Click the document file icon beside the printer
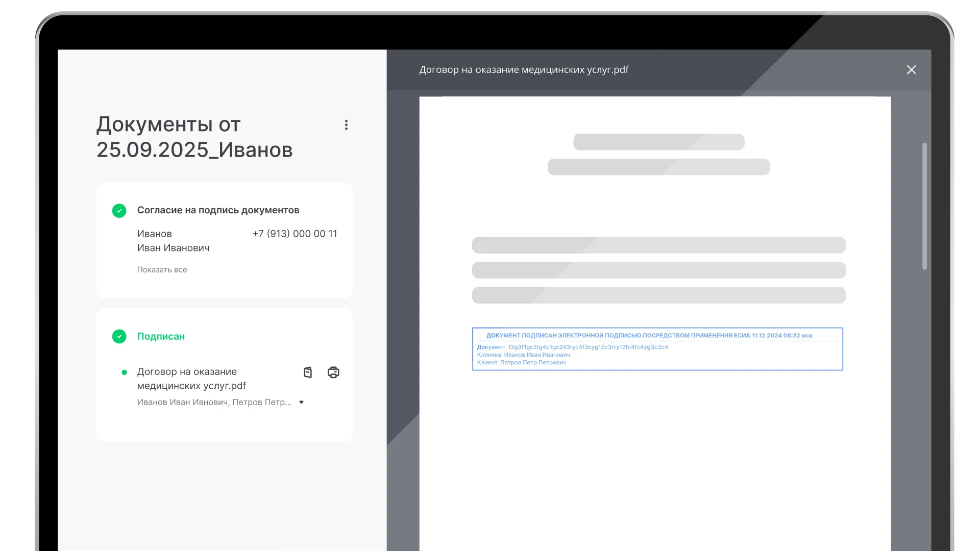980x551 pixels. [308, 372]
